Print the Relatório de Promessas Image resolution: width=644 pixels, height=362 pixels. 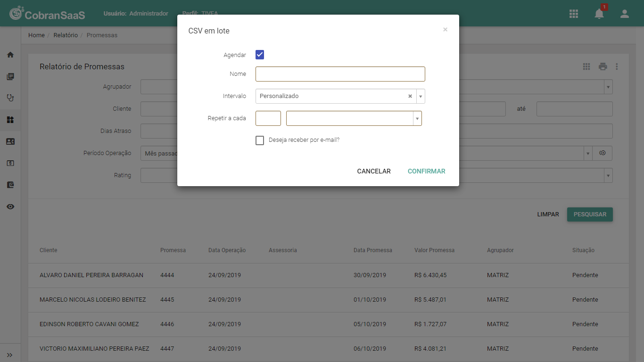pyautogui.click(x=603, y=66)
